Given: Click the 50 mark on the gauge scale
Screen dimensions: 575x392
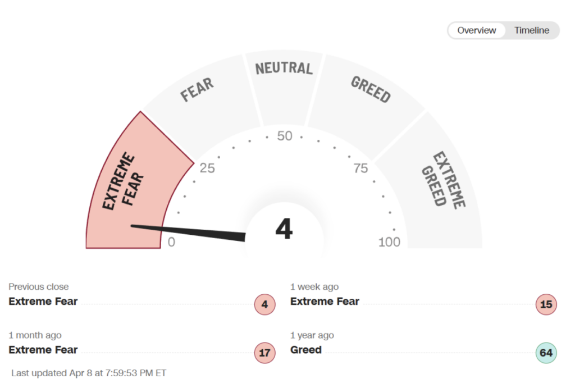Looking at the screenshot, I should coord(285,136).
